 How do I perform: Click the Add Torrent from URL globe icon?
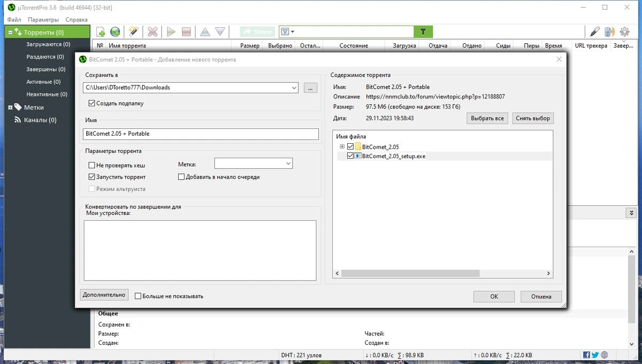[x=115, y=32]
